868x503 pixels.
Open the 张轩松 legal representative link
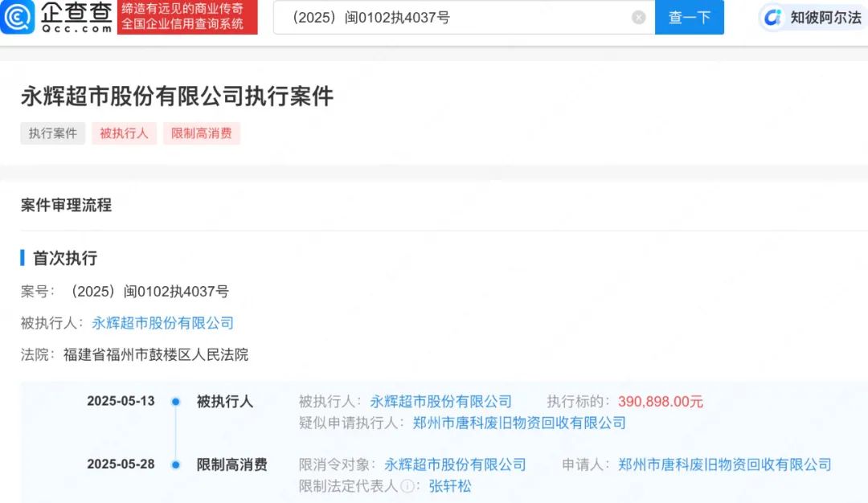450,486
